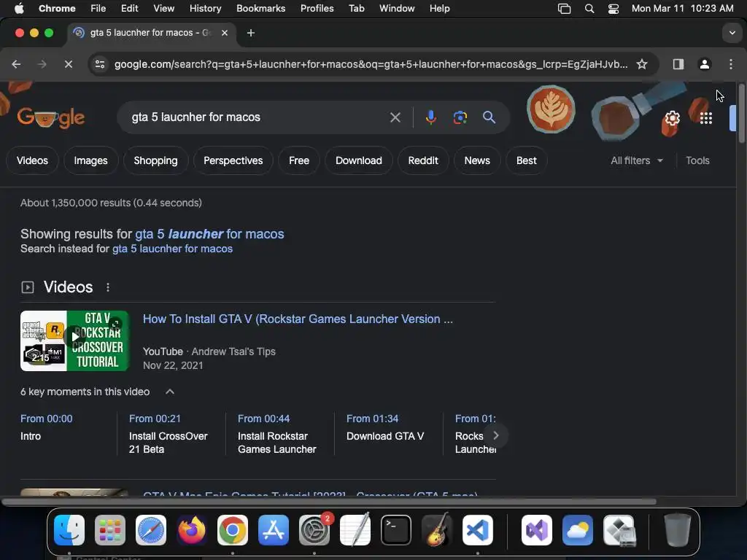Open Terminal from the dock
747x560 pixels.
pyautogui.click(x=396, y=530)
